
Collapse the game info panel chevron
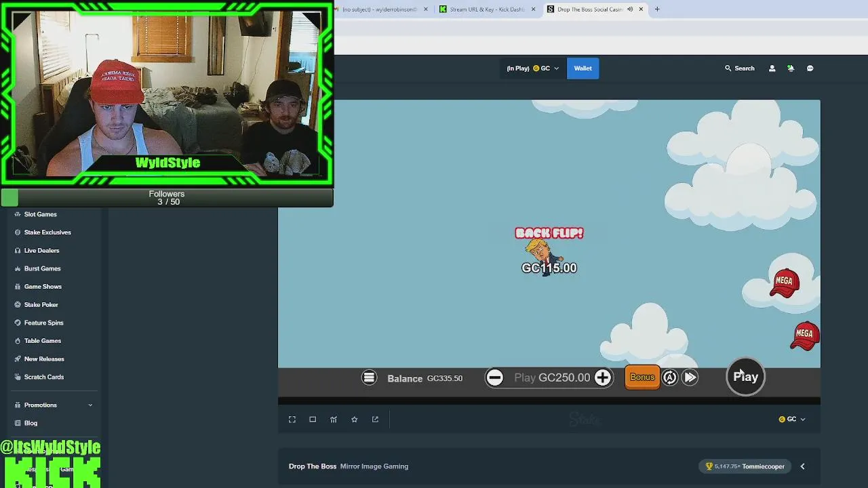(x=802, y=466)
